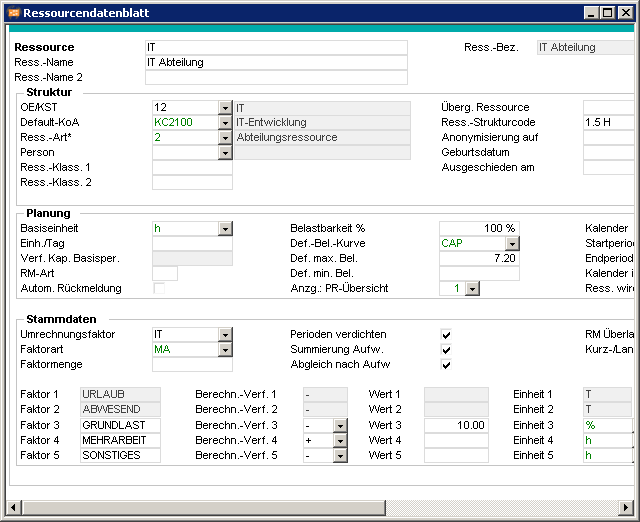Click the empty Ress.-Name 2 field
640x522 pixels.
(x=276, y=78)
